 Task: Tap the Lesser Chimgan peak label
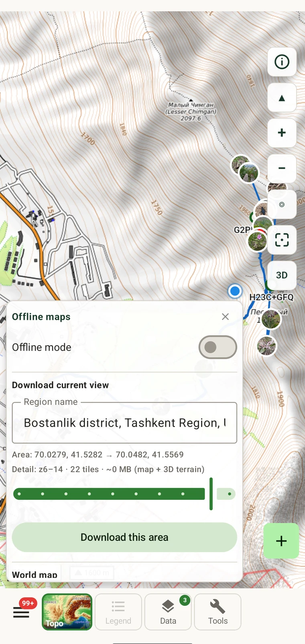191,111
